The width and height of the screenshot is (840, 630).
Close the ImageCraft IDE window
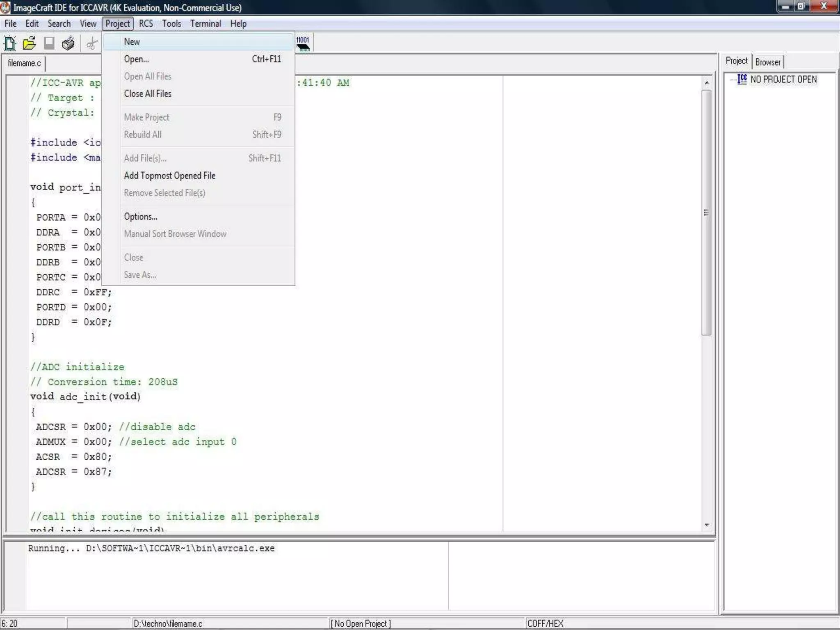click(x=823, y=7)
